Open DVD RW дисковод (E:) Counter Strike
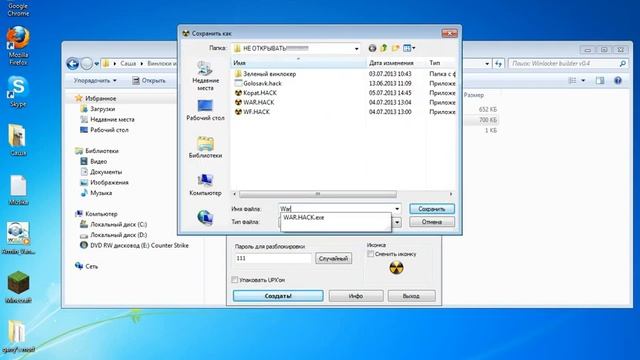The width and height of the screenshot is (640, 360). [x=134, y=245]
